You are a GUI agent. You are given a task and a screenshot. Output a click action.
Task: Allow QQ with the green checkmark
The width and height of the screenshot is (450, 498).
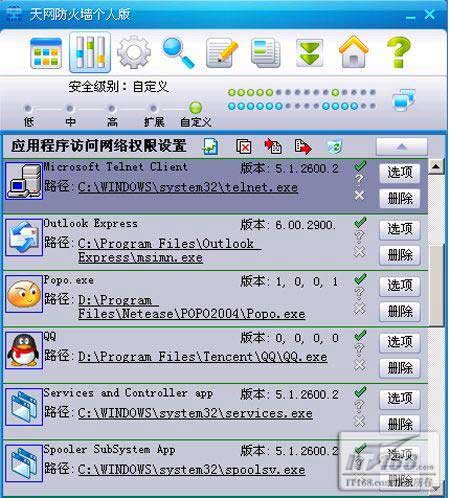(360, 335)
